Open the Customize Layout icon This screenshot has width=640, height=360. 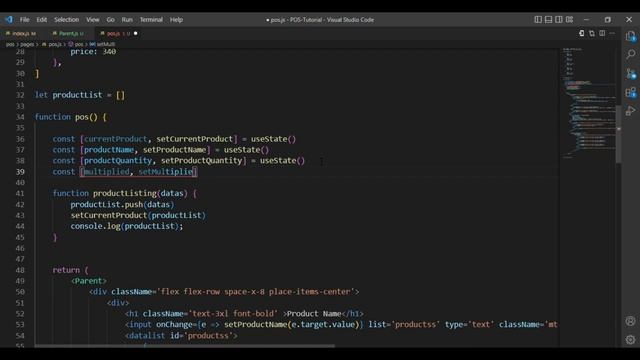pos(569,20)
